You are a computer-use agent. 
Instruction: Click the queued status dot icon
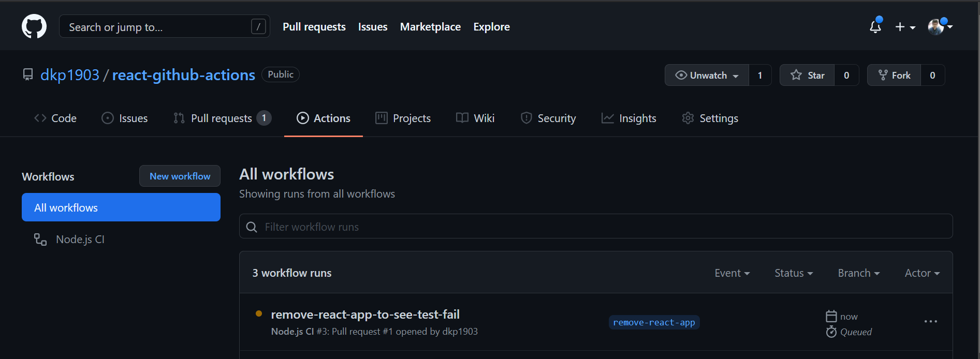[259, 313]
